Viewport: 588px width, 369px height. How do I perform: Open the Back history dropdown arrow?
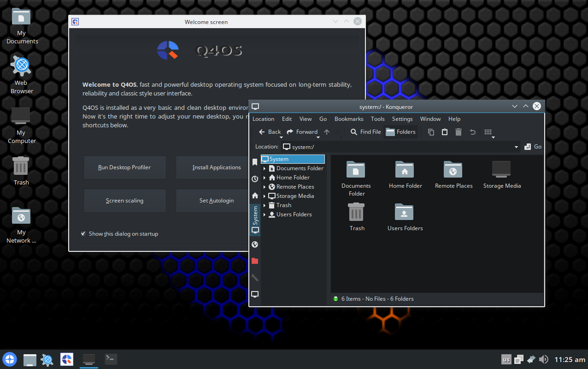click(281, 137)
